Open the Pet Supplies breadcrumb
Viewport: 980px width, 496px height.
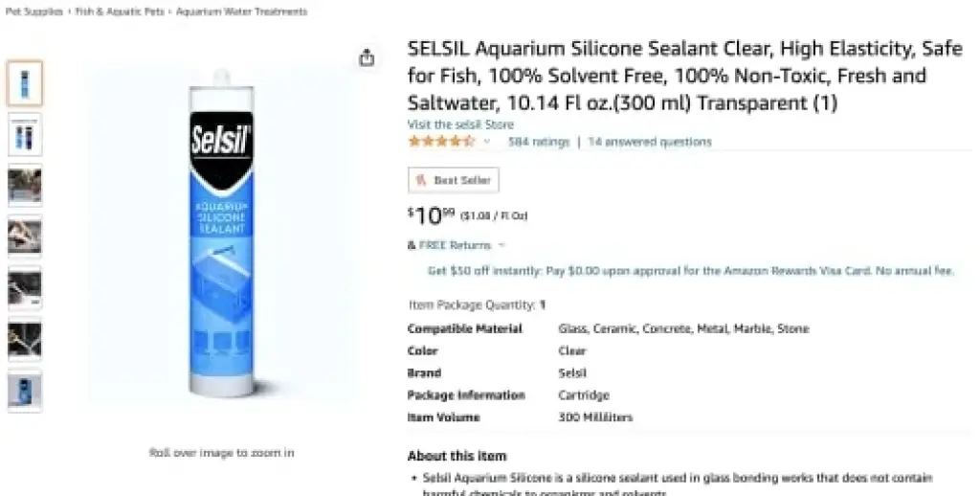pyautogui.click(x=33, y=11)
